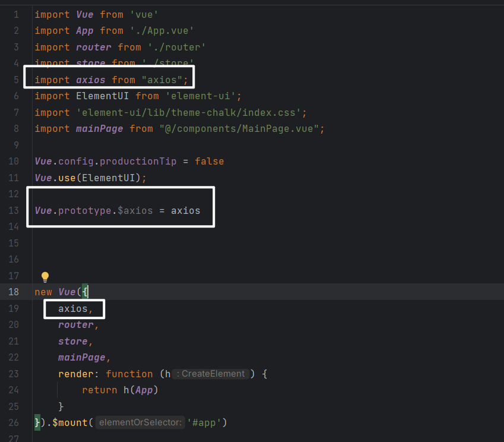Click line number 26 in gutter
504x442 pixels.
point(14,423)
